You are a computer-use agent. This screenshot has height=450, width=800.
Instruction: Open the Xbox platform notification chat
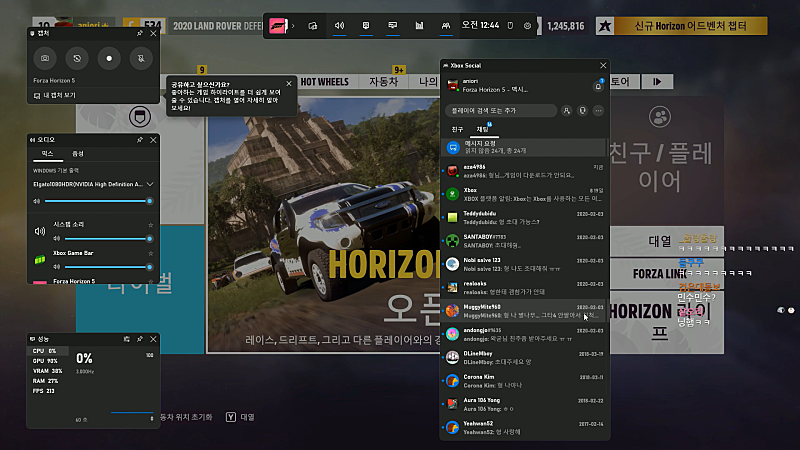[x=524, y=194]
